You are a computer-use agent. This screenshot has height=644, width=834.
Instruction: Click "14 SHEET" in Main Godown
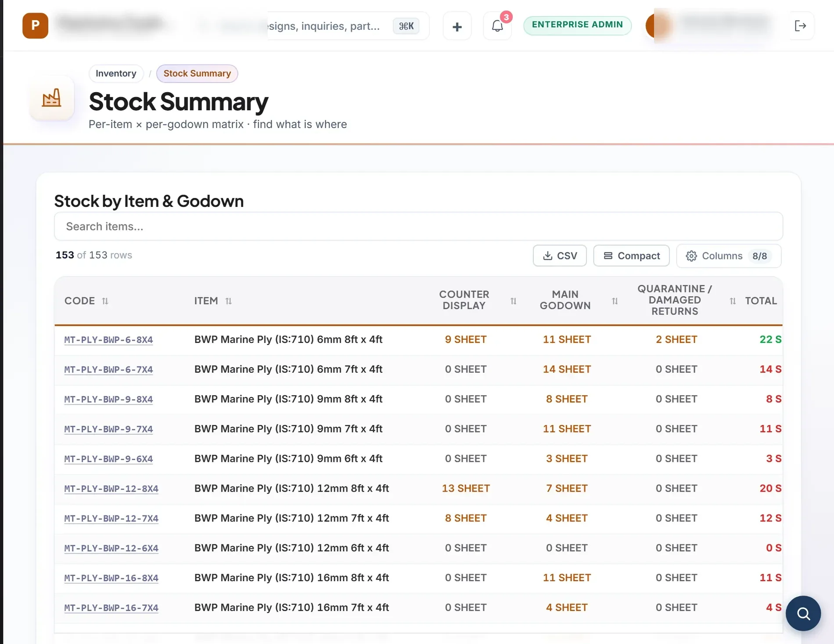click(x=567, y=369)
